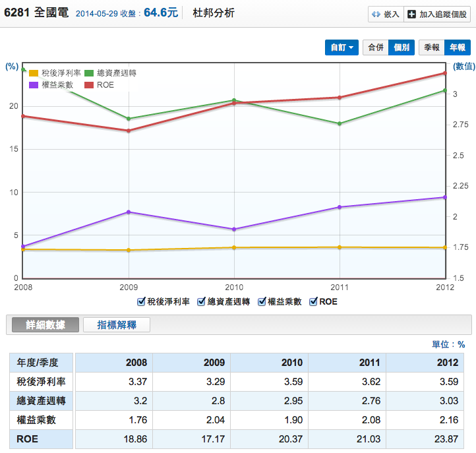Screen dimensions: 476x453
Task: Open the 自訂 dropdown menu
Action: 342,47
